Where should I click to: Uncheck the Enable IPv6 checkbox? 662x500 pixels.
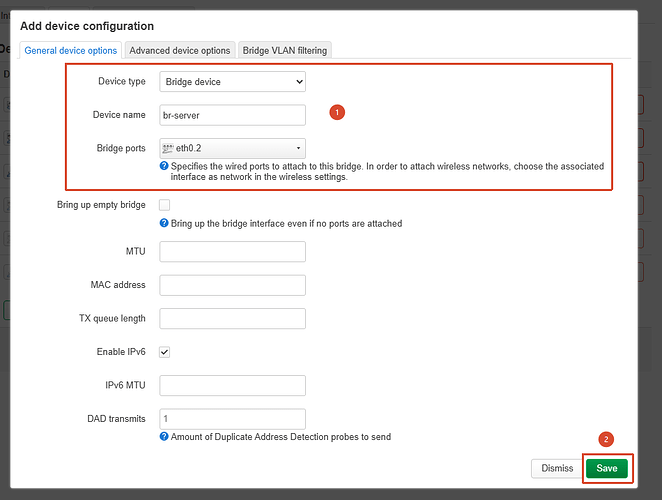click(165, 352)
